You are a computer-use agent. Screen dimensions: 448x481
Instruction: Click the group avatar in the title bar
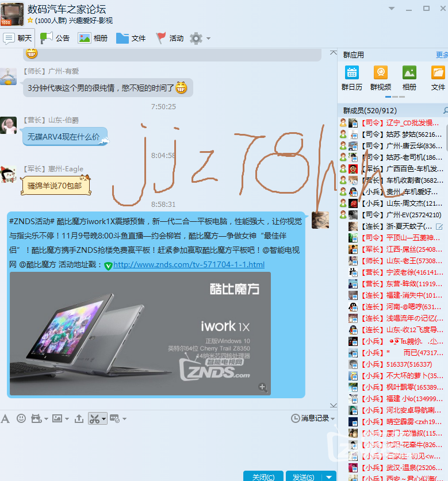tap(12, 14)
